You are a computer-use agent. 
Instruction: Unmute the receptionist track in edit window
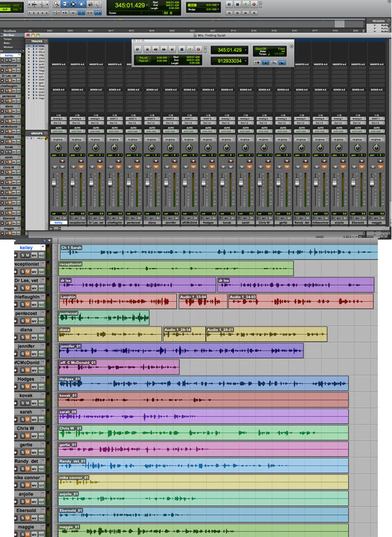click(x=28, y=272)
